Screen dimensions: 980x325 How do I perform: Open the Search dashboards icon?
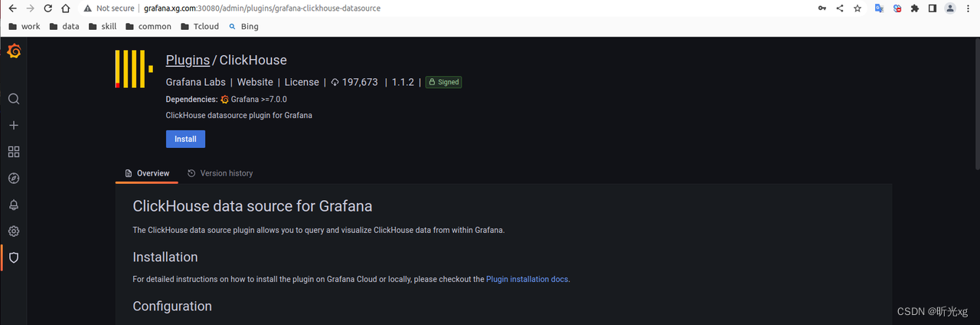pyautogui.click(x=14, y=99)
